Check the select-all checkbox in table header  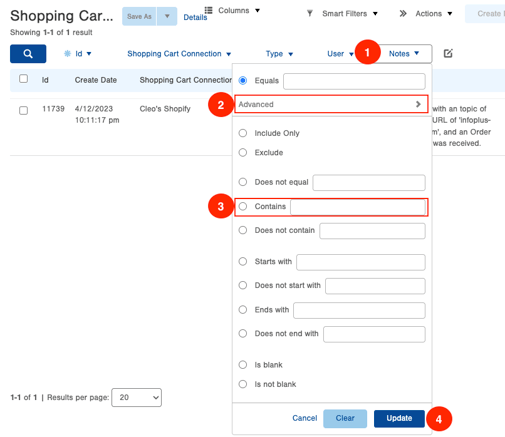pos(23,79)
